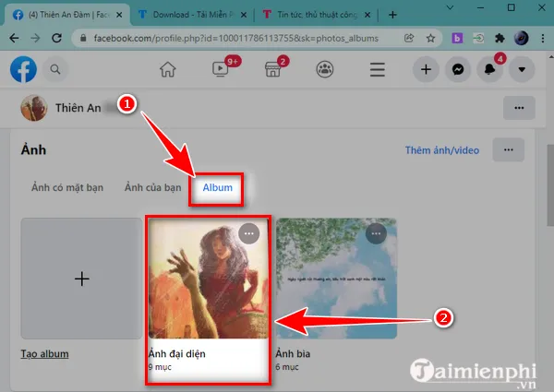Open the Facebook search icon

55,69
